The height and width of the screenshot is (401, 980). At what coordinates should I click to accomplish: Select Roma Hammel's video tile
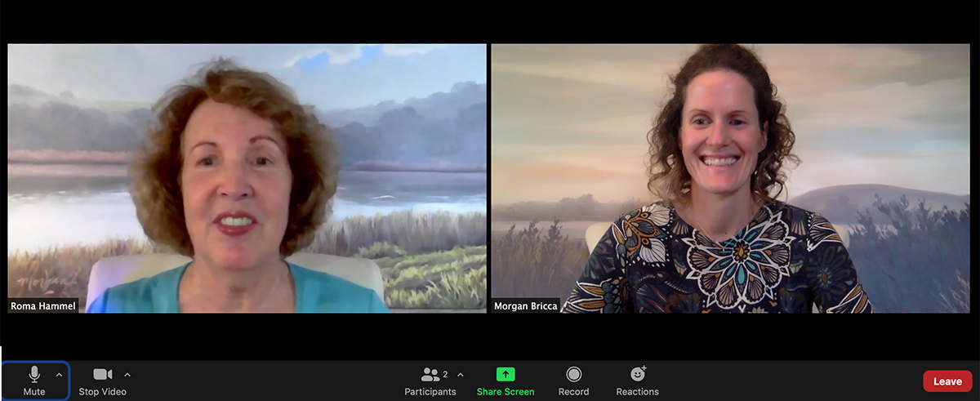247,178
